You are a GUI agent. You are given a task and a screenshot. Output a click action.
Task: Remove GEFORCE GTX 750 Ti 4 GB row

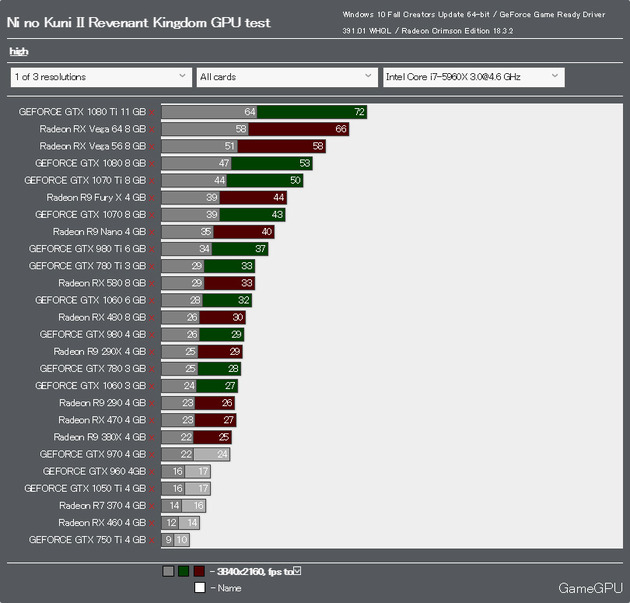151,541
